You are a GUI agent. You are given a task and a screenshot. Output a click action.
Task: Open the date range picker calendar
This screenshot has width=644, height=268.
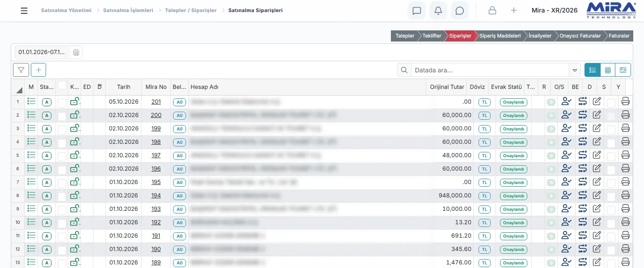click(76, 52)
